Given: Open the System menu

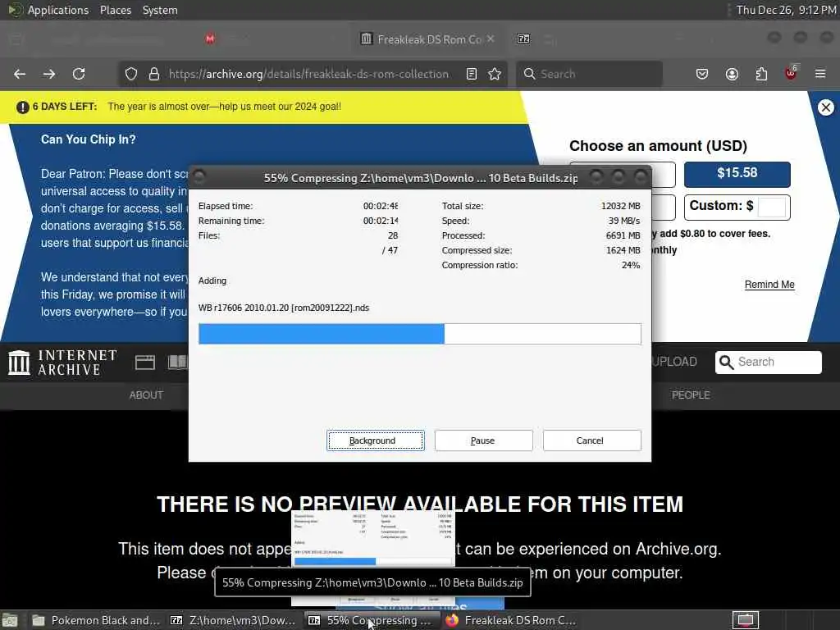Looking at the screenshot, I should [160, 10].
